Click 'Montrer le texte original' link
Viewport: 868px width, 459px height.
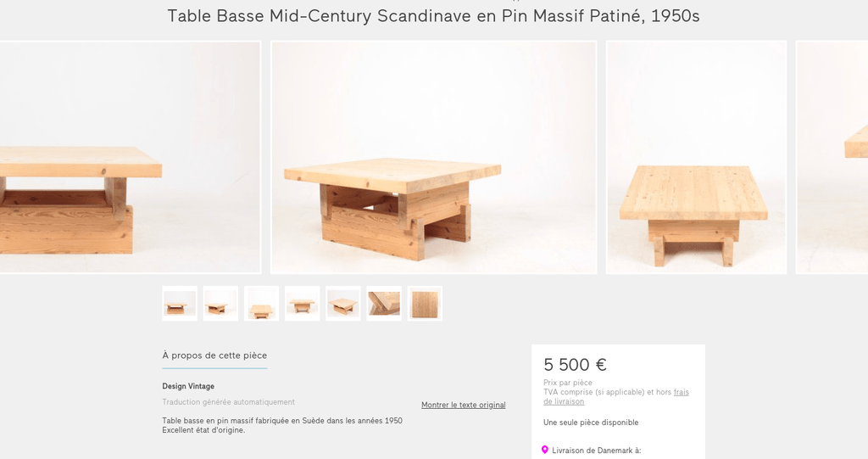pos(464,405)
